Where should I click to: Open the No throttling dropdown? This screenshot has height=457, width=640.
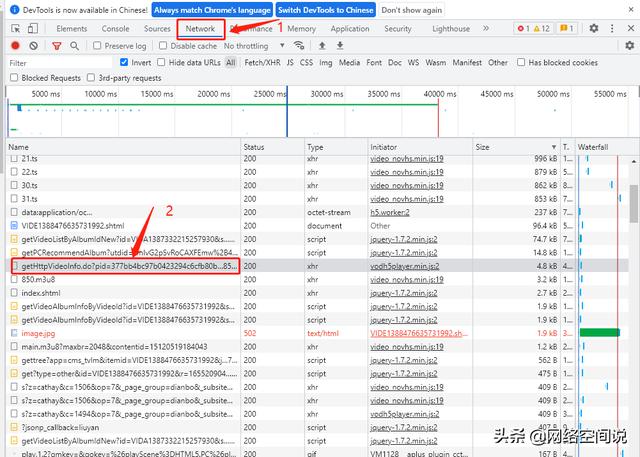point(250,46)
